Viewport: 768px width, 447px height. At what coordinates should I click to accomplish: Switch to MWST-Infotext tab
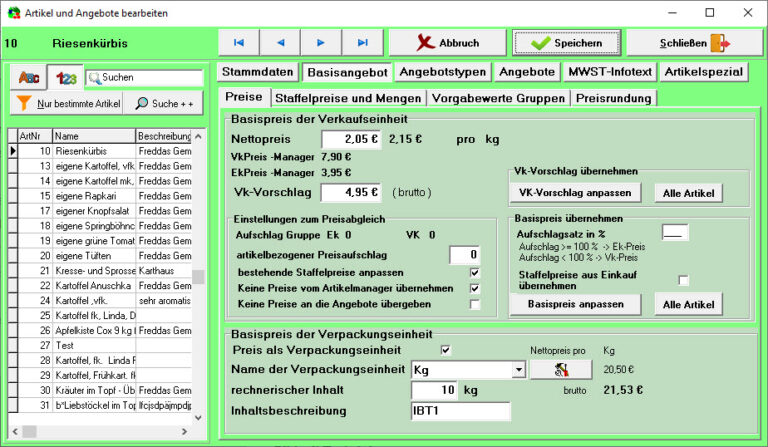click(x=610, y=72)
